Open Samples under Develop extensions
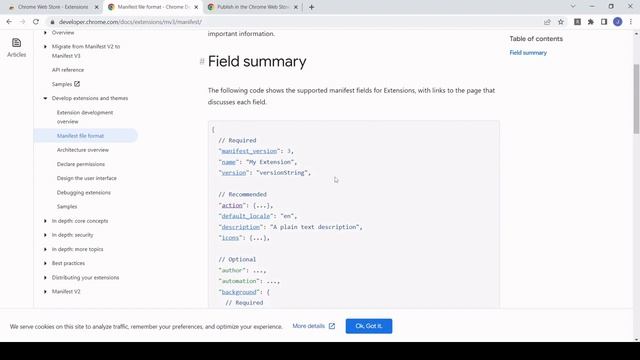Image resolution: width=640 pixels, height=360 pixels. point(67,207)
